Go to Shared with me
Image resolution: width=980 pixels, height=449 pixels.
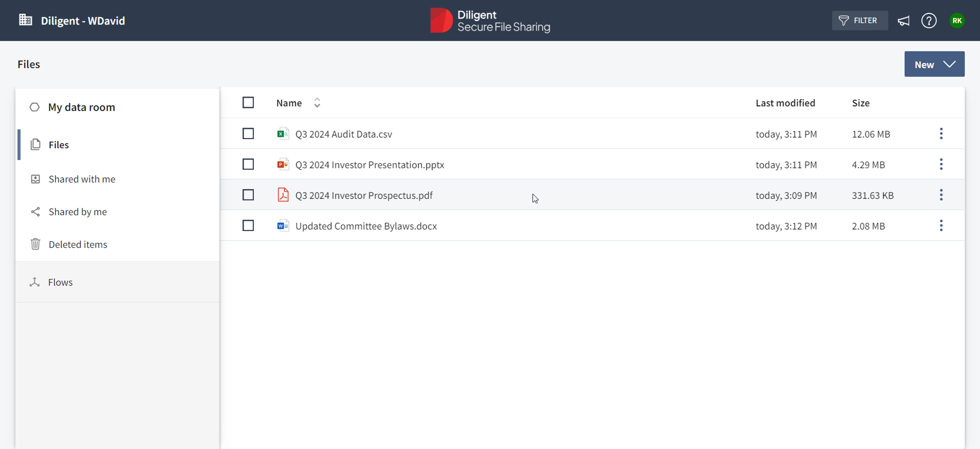click(x=82, y=179)
